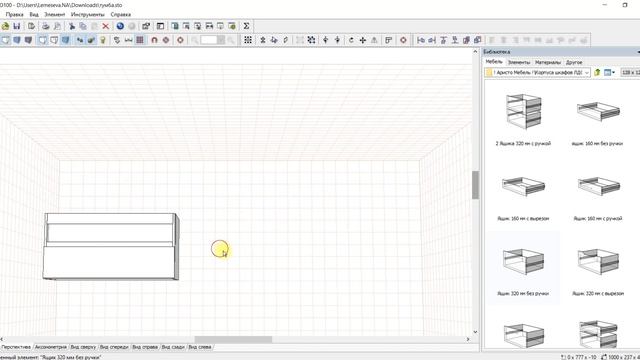This screenshot has width=640, height=360.
Task: Open library view mode dropdown
Action: tap(609, 72)
